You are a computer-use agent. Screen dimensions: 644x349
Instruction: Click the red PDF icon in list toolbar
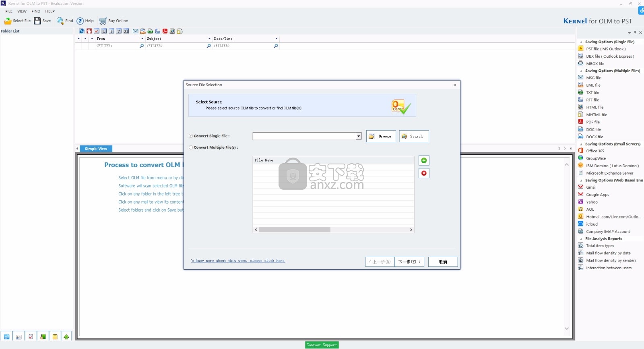click(165, 31)
